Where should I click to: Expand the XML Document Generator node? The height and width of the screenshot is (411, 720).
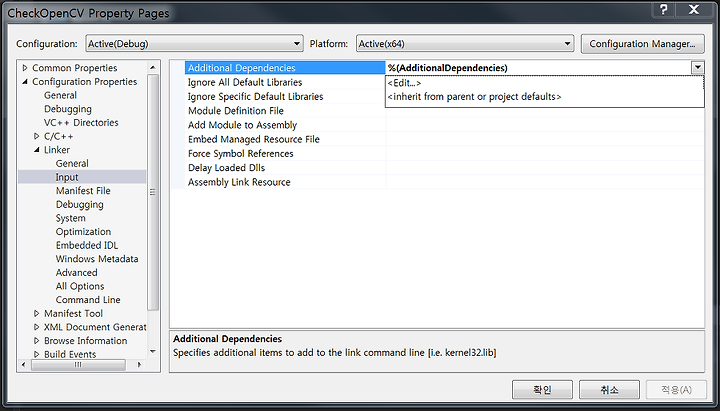37,327
